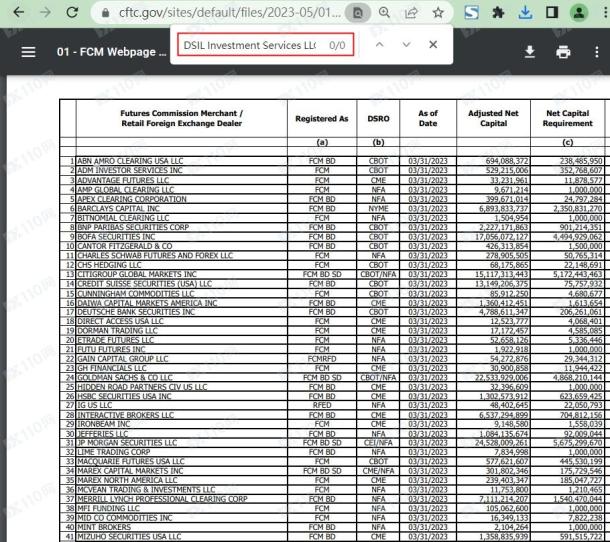Viewport: 610px width, 542px height.
Task: Go forward to the next page
Action: 46,12
